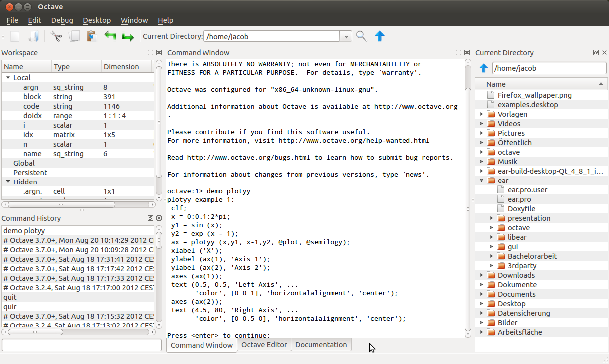The height and width of the screenshot is (364, 609).
Task: Open the Help menu
Action: [x=165, y=20]
